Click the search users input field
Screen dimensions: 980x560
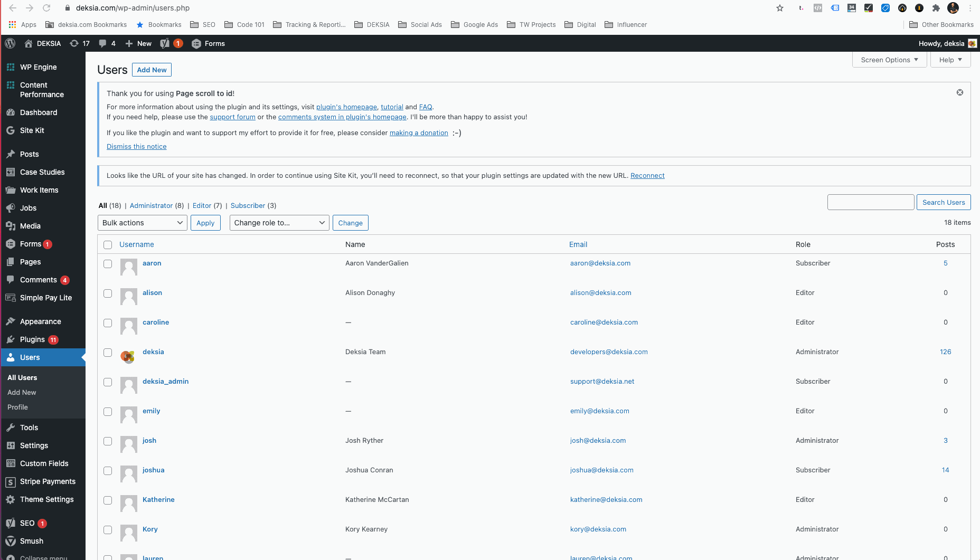(x=870, y=202)
